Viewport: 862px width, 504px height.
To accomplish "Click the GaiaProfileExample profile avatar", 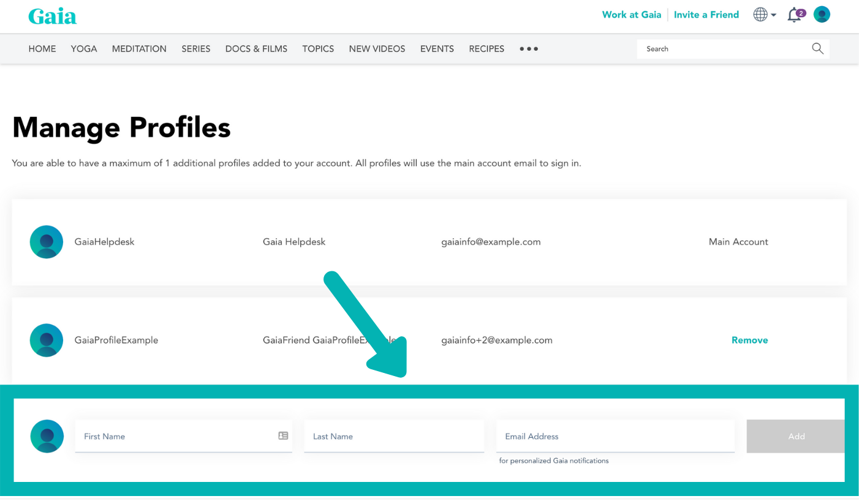I will click(47, 340).
